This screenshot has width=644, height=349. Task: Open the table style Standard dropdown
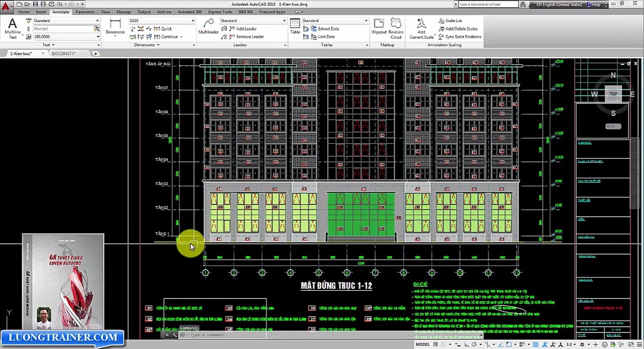[366, 21]
